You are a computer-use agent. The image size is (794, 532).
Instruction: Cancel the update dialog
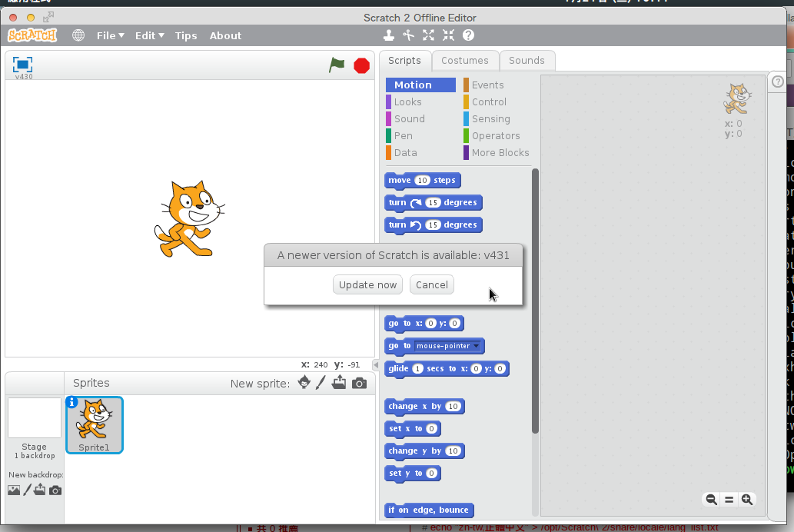(x=432, y=284)
